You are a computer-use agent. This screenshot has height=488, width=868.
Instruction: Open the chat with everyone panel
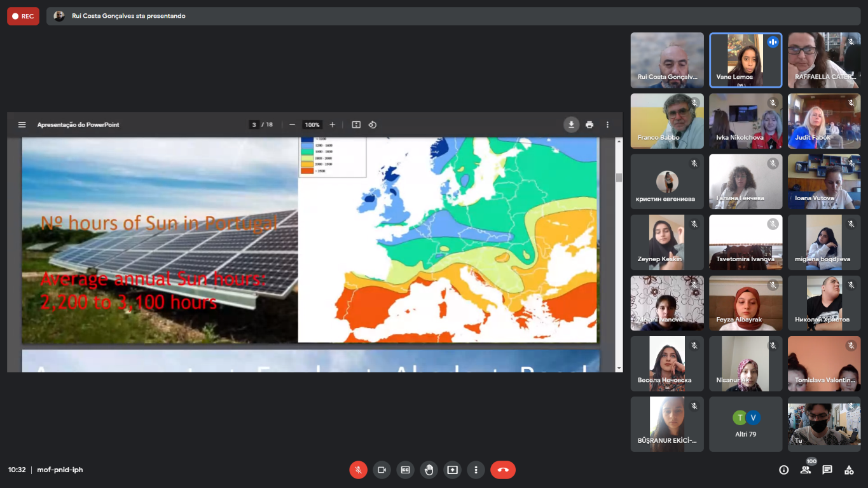click(x=827, y=470)
